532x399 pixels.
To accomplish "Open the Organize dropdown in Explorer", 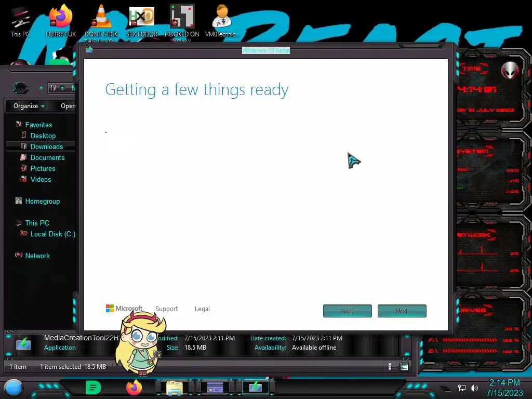I will pos(29,106).
